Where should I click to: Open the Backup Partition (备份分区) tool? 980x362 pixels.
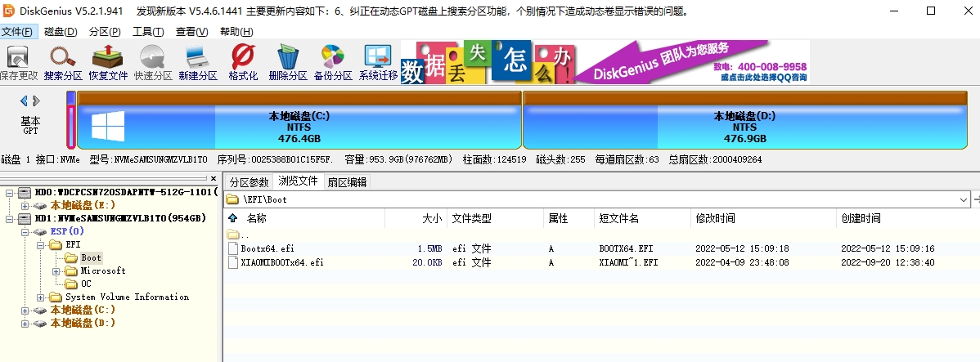click(333, 63)
